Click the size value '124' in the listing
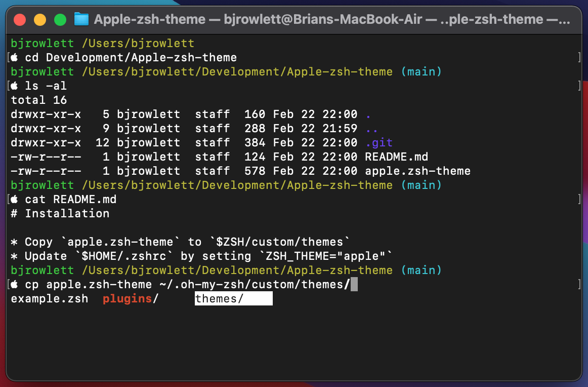The height and width of the screenshot is (387, 588). 255,157
